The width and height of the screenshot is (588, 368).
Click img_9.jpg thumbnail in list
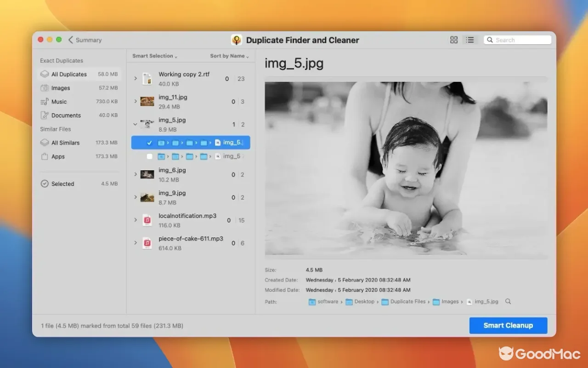point(147,197)
